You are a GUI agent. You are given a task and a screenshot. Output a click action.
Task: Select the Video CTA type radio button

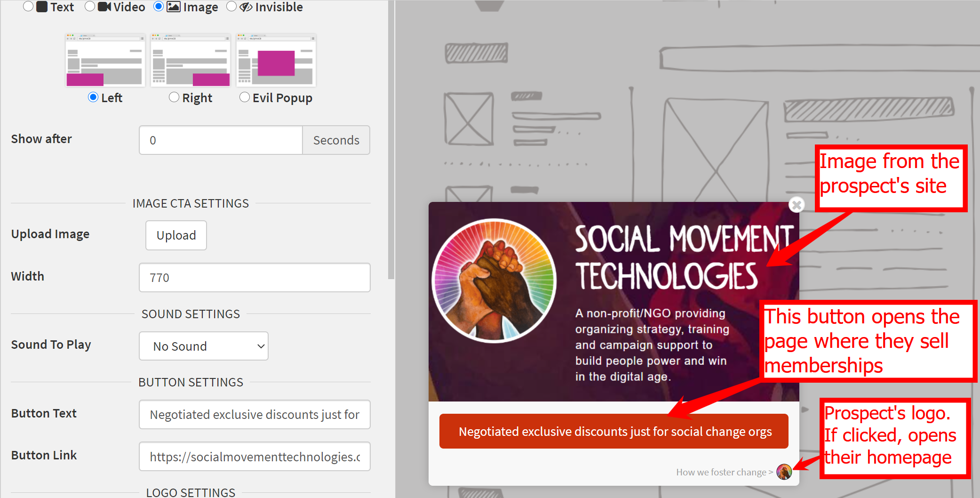[x=90, y=7]
